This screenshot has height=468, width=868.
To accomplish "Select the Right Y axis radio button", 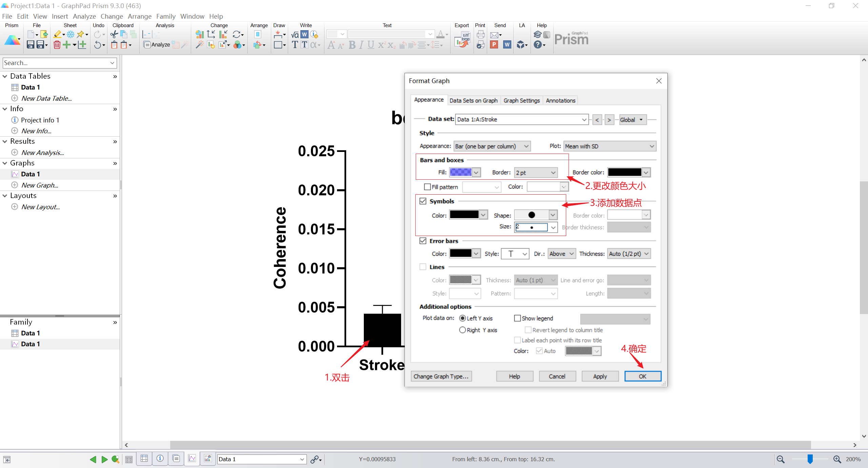I will [x=462, y=330].
